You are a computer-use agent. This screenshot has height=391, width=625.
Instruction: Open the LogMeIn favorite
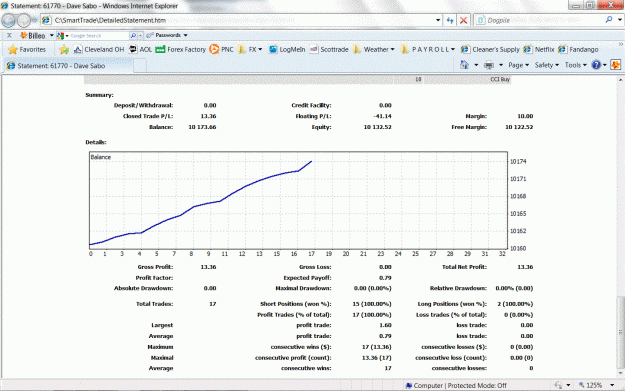[287, 49]
